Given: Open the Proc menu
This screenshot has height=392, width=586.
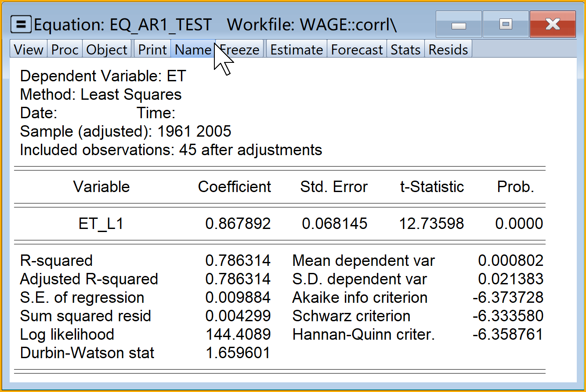Looking at the screenshot, I should [x=65, y=50].
